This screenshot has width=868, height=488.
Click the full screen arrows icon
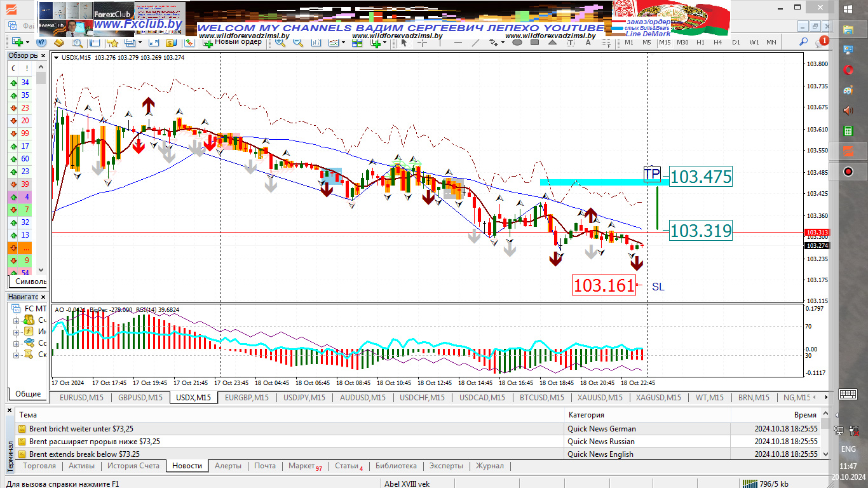[x=154, y=43]
